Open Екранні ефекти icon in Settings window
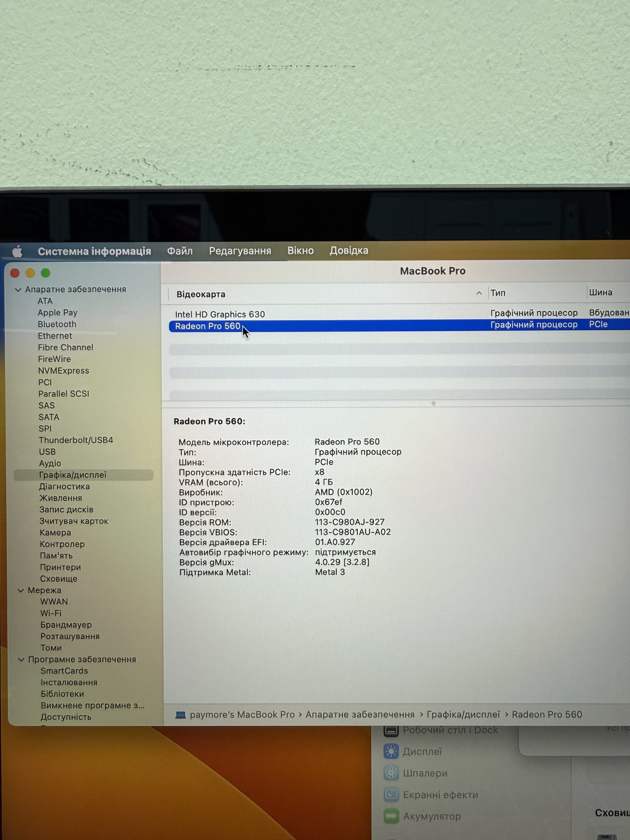The height and width of the screenshot is (840, 630). [391, 794]
